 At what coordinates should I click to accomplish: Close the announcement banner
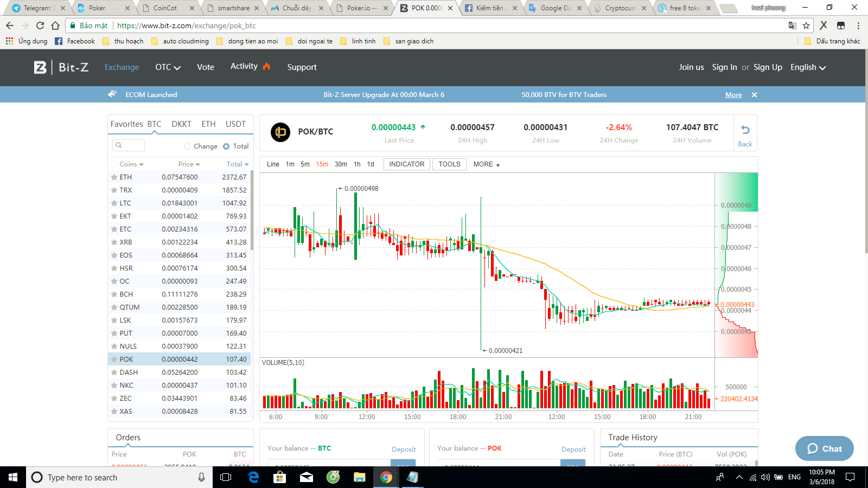coord(754,95)
